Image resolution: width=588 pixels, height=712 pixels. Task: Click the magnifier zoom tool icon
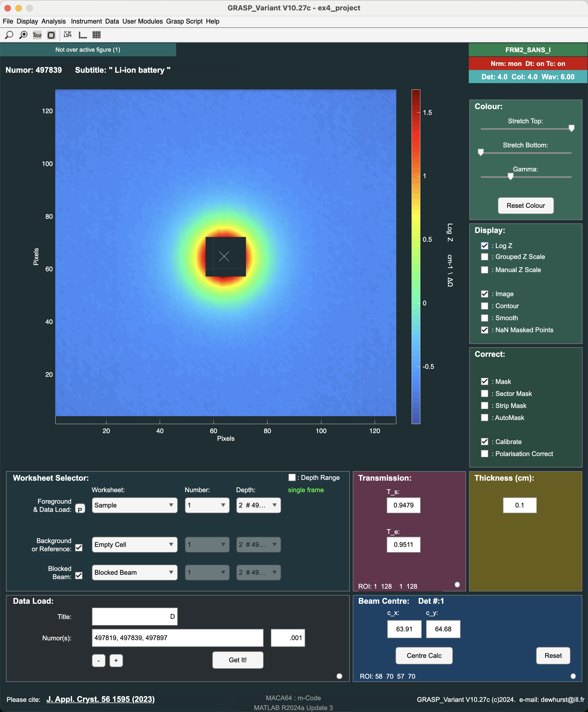[x=9, y=35]
